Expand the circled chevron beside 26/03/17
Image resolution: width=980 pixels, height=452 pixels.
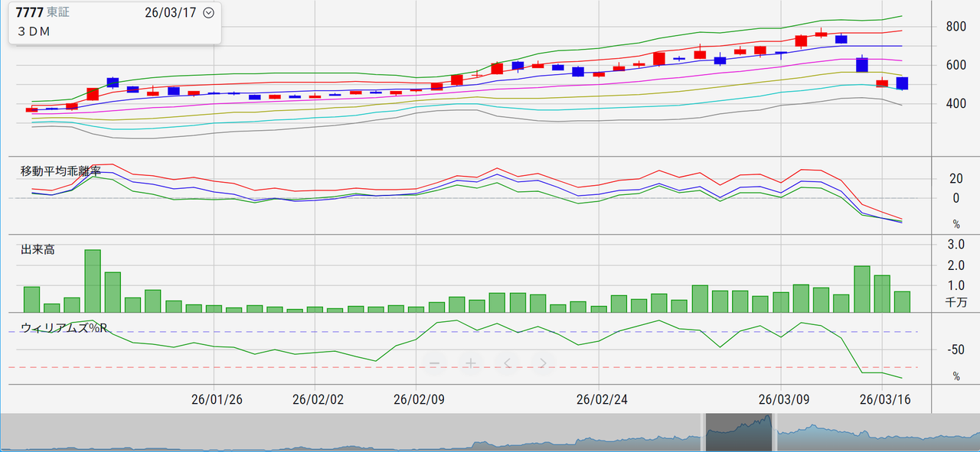[208, 13]
